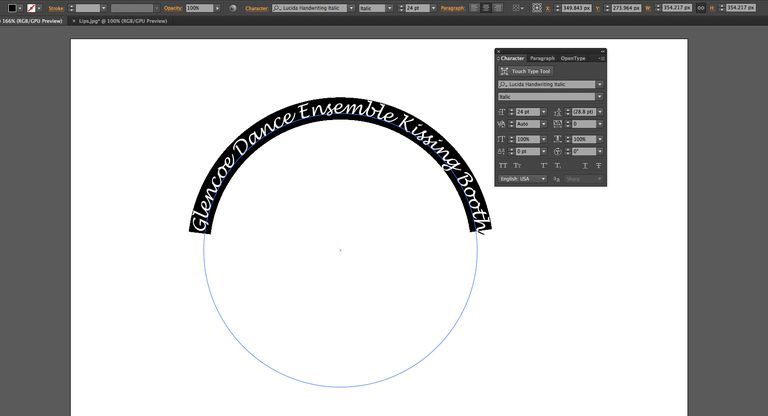Click the Character panel flyout menu icon
This screenshot has width=768, height=416.
(x=601, y=58)
